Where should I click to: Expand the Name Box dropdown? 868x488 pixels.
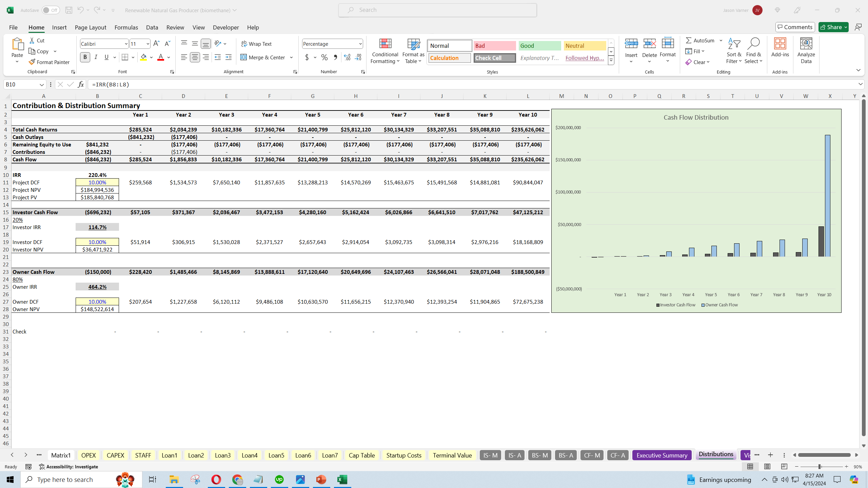pos(42,84)
